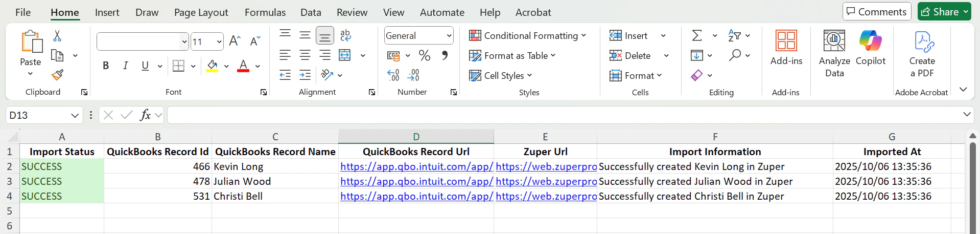Click the green Share button
The image size is (980, 234).
[944, 11]
